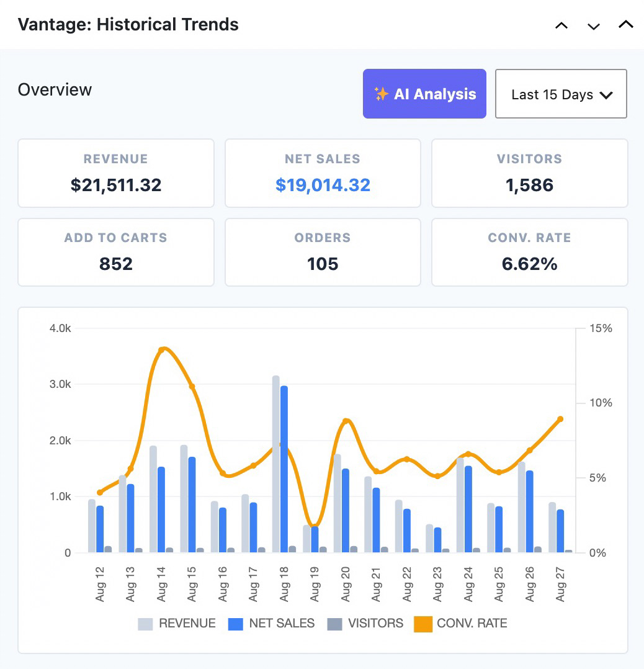Click the sparkle icon in AI Analysis

[x=382, y=94]
